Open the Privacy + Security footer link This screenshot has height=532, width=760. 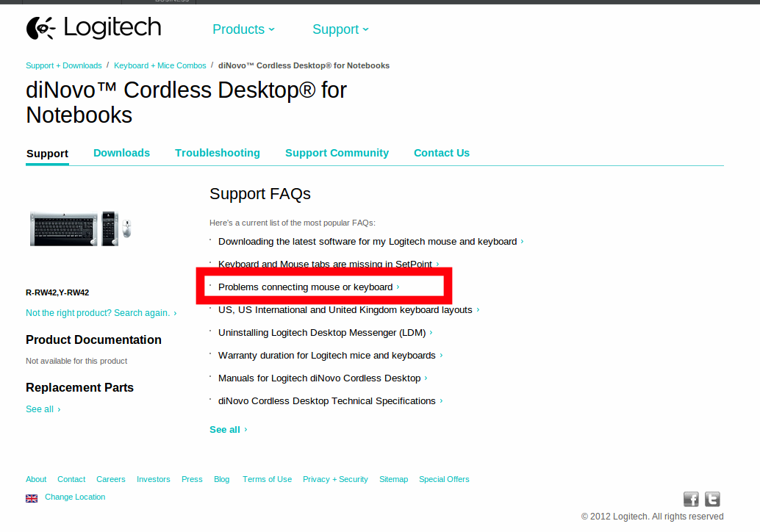click(335, 479)
